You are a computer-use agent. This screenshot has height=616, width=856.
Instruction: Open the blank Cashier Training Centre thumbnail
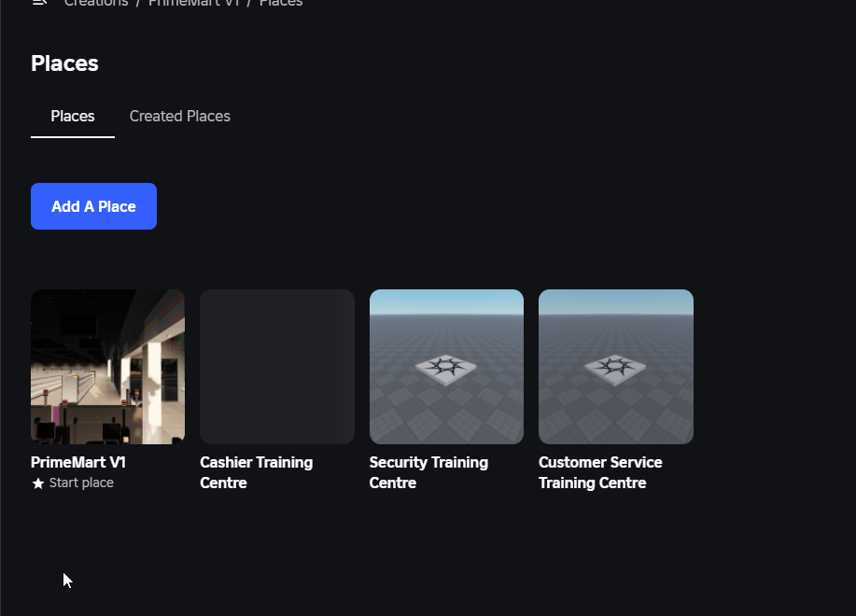pyautogui.click(x=277, y=367)
